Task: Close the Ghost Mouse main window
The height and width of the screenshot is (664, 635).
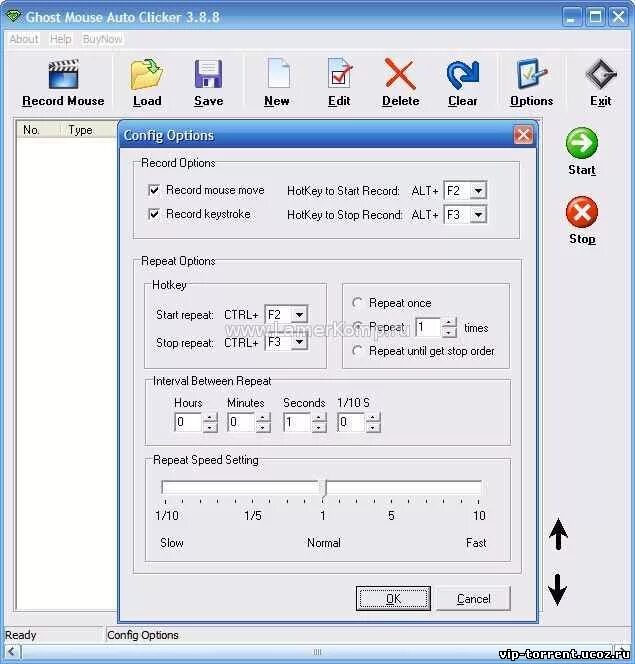Action: click(618, 17)
